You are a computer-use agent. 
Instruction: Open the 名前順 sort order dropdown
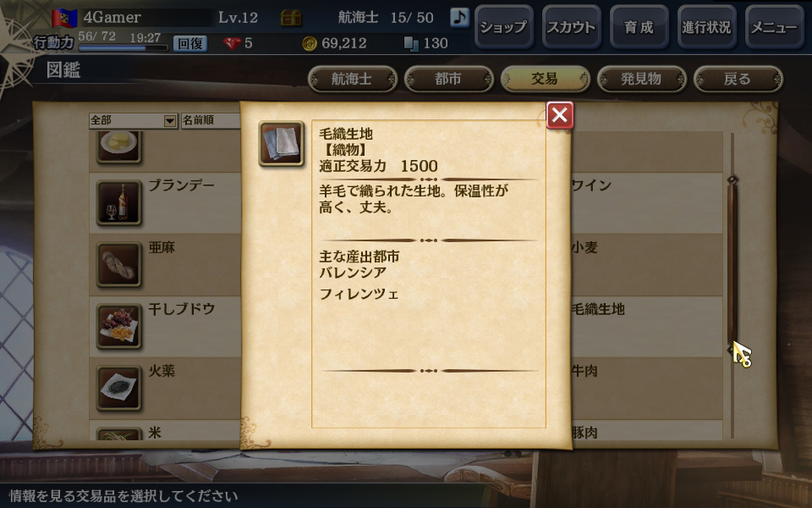click(211, 121)
